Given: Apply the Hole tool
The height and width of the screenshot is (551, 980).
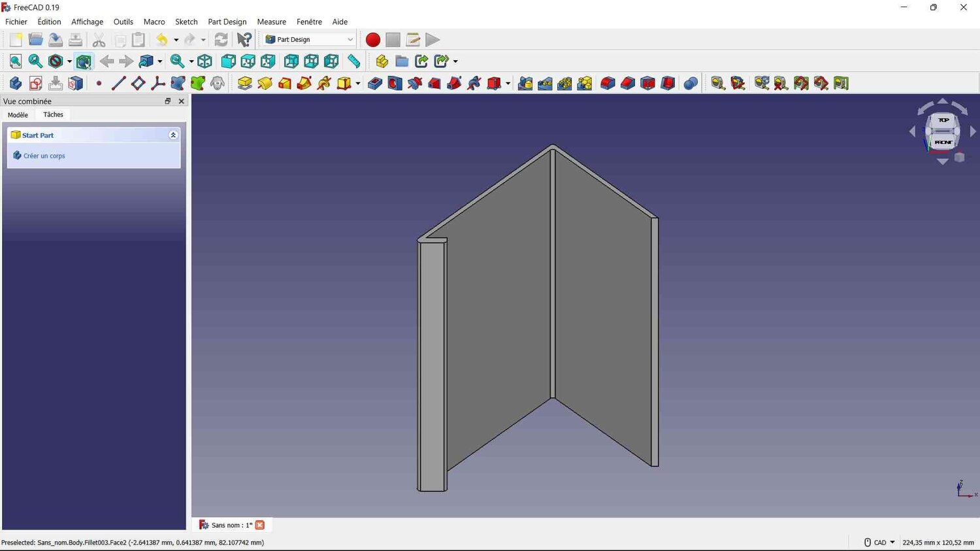Looking at the screenshot, I should [x=395, y=83].
